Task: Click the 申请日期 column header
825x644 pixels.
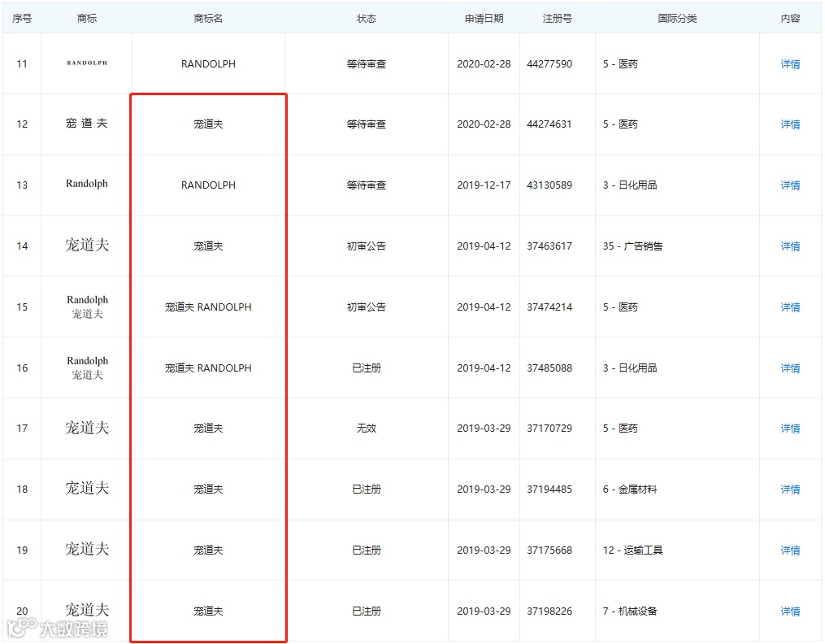Action: pos(484,19)
